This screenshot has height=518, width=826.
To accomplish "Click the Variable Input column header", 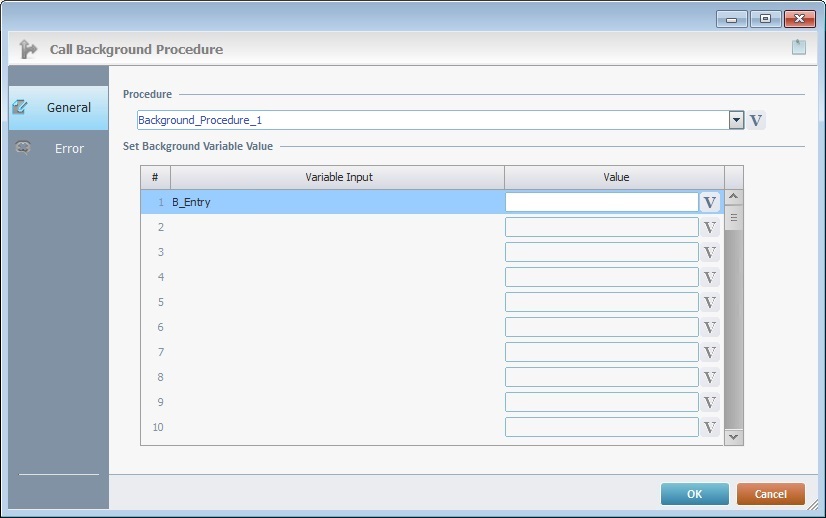I will (338, 177).
